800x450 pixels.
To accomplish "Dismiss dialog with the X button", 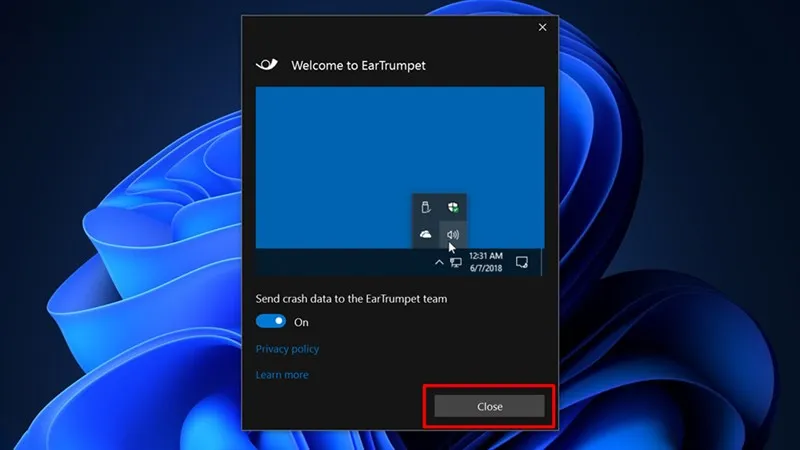I will point(543,28).
